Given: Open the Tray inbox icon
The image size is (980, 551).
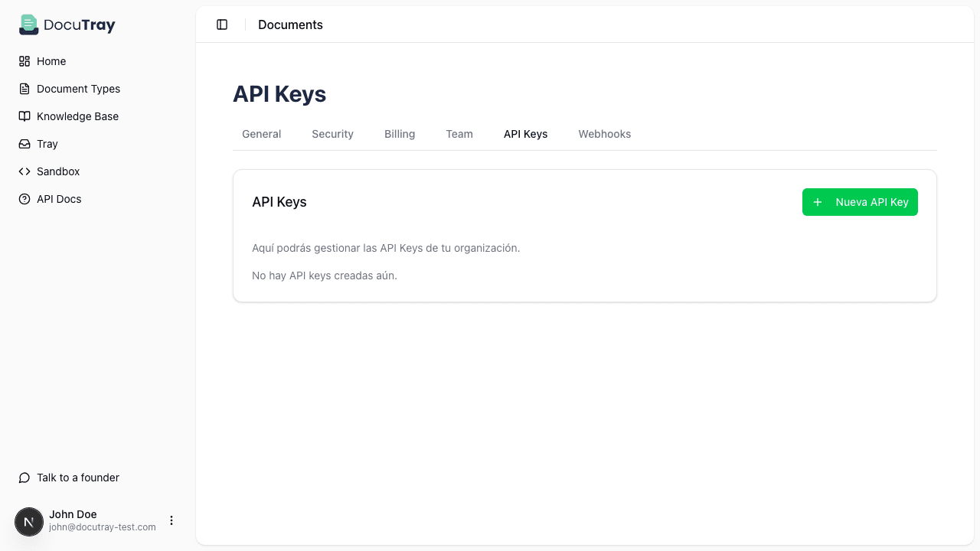Looking at the screenshot, I should (x=24, y=144).
